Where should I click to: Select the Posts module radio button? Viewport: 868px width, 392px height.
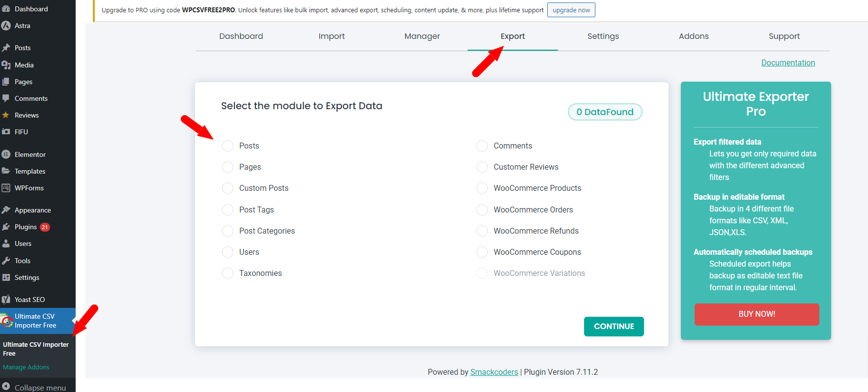(227, 146)
